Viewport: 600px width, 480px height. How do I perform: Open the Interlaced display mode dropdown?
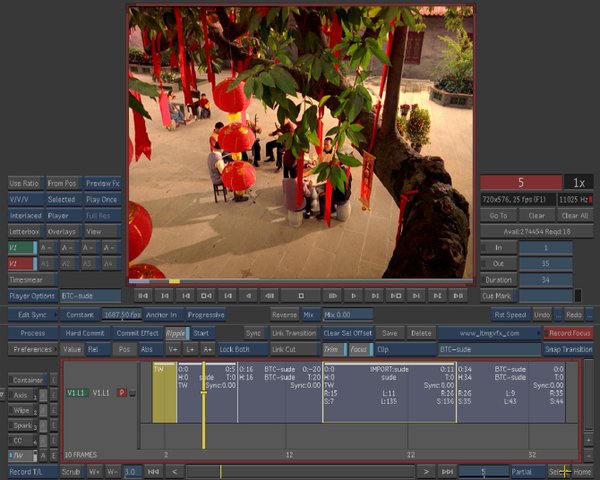[x=24, y=215]
